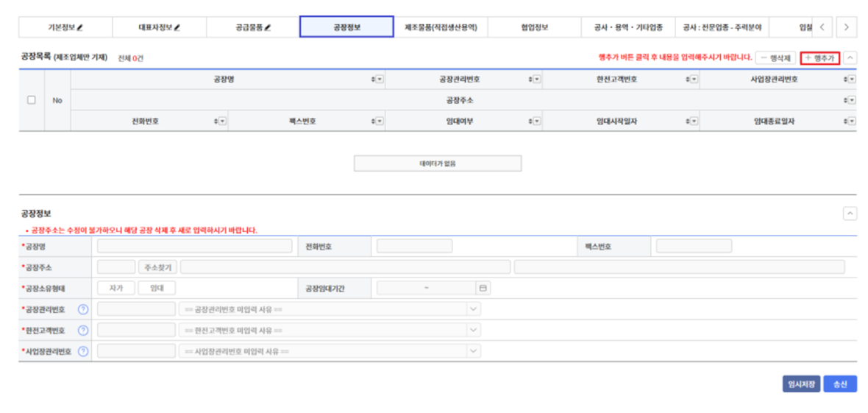Focus the main address field after 주소찾기
868x413 pixels.
click(346, 267)
